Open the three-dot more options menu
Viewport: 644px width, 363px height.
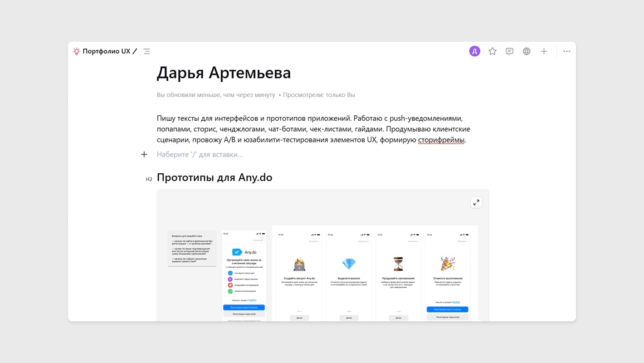pyautogui.click(x=566, y=51)
